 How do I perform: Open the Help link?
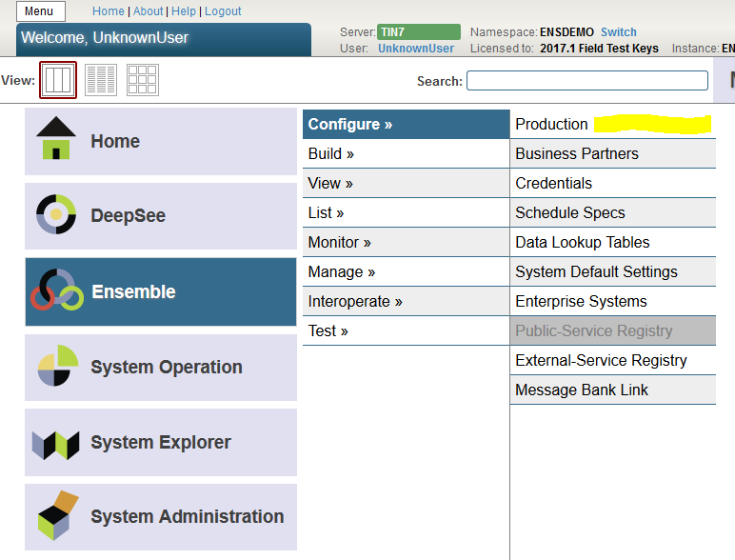(184, 11)
